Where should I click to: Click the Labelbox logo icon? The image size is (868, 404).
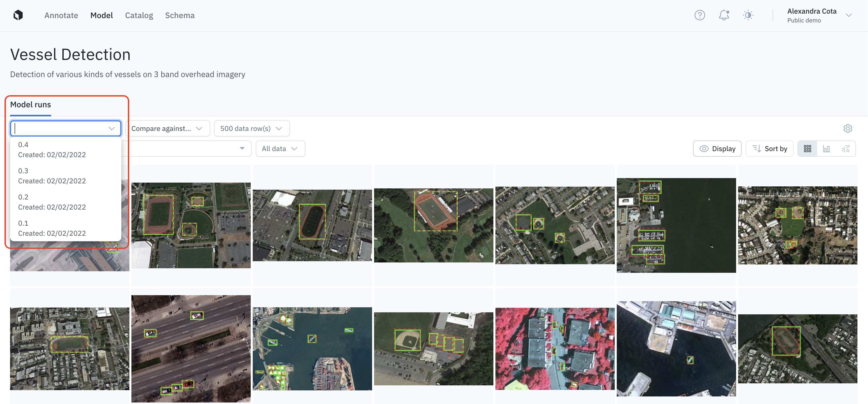[18, 15]
